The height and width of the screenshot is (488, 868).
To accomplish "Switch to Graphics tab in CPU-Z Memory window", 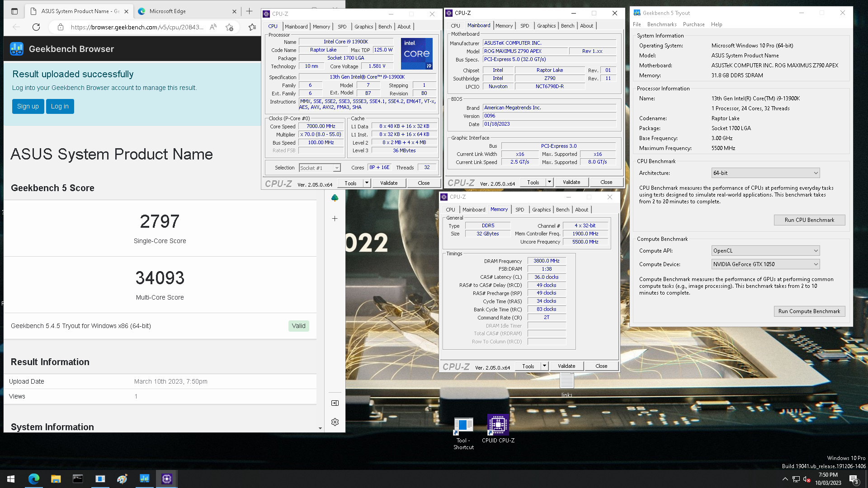I will [541, 210].
